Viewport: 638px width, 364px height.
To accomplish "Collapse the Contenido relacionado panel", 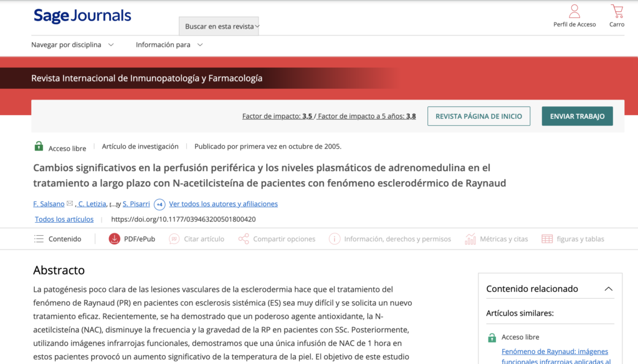I will click(608, 289).
